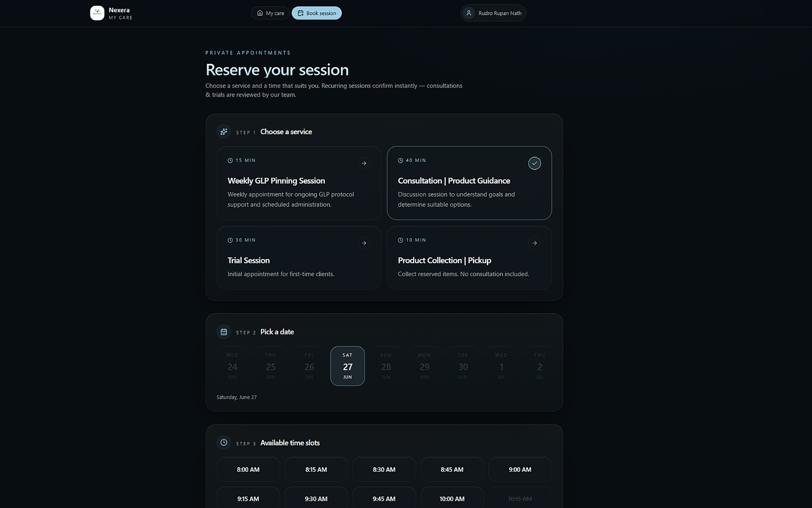Pick Monday 29 Jun date
Viewport: 812px width, 508px height.
click(425, 366)
